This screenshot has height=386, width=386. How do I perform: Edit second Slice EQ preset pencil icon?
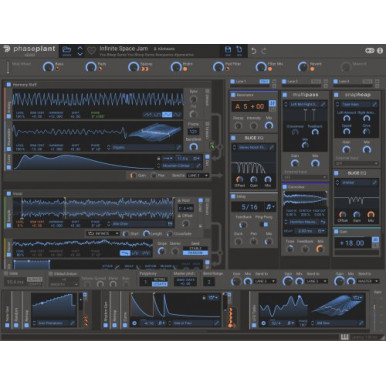pos(375,183)
